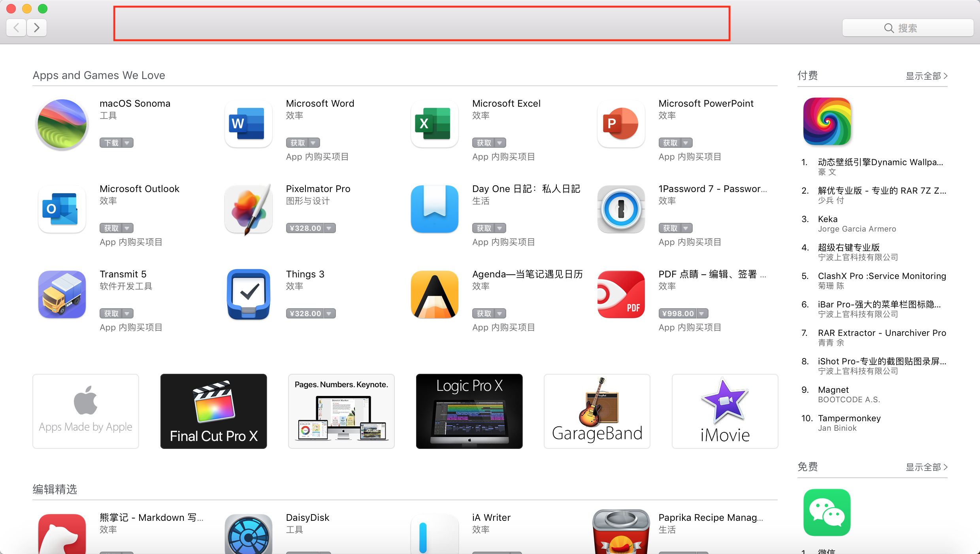Open dropdown arrow beside Day One 获取 button

pos(500,228)
